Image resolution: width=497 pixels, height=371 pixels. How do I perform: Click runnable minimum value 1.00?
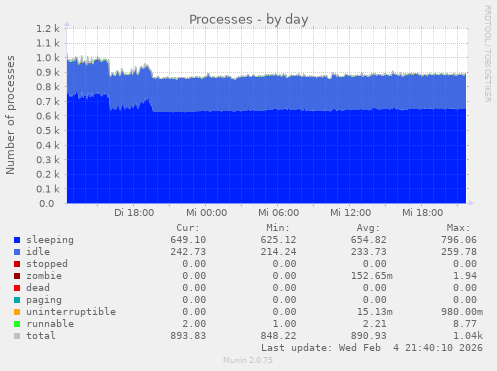(x=284, y=324)
